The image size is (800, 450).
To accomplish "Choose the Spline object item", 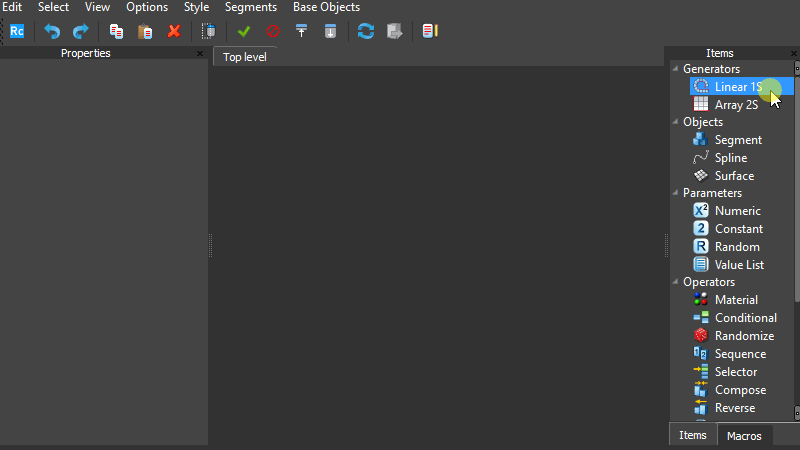I will 730,158.
